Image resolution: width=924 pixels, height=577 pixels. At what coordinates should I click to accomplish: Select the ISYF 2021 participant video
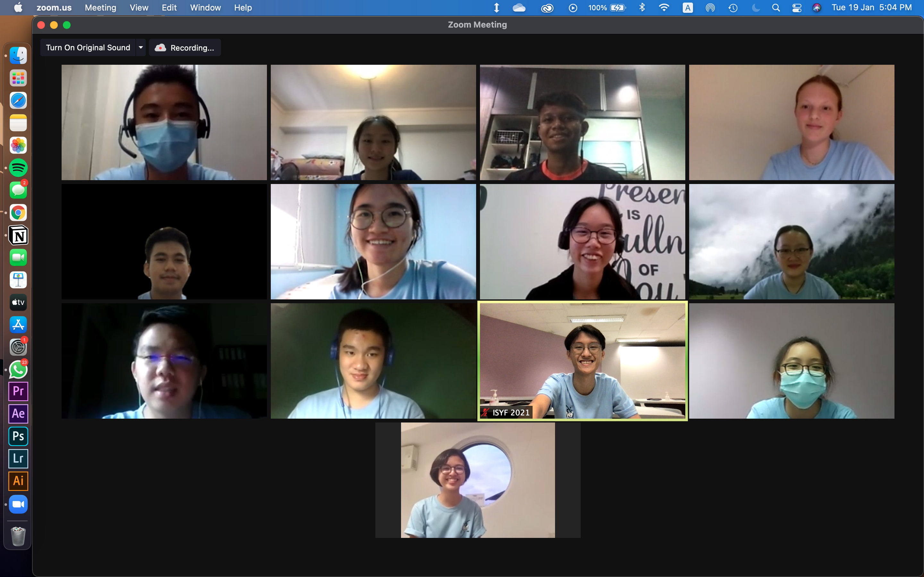pos(582,361)
